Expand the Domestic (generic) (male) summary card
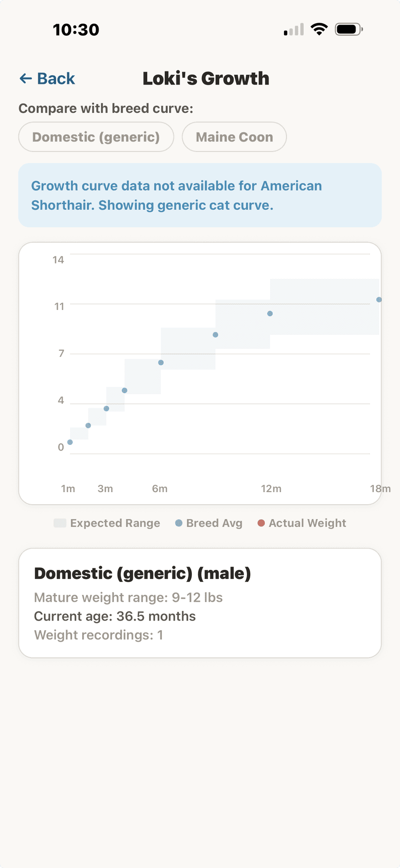 (x=200, y=602)
